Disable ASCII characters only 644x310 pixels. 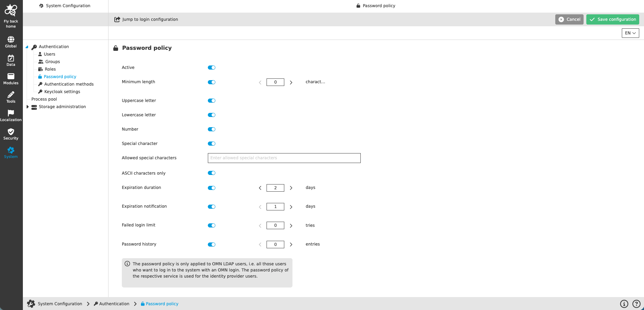(x=212, y=173)
